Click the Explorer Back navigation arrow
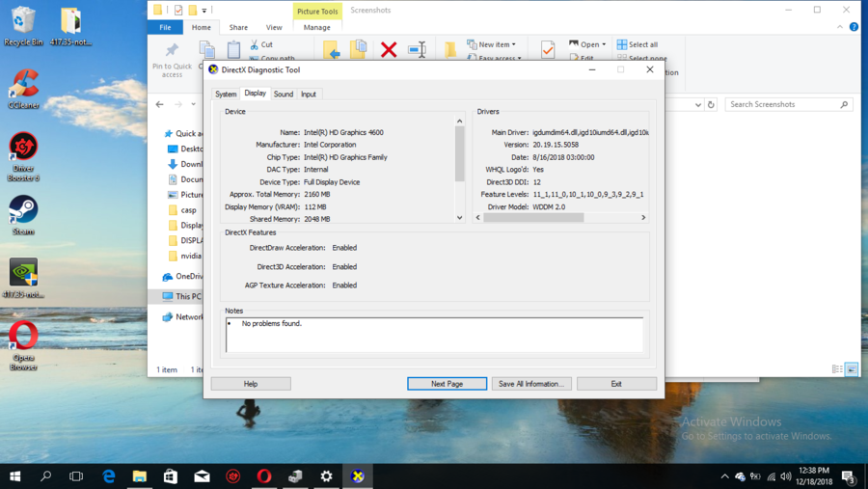Viewport: 868px width, 489px height. (159, 104)
